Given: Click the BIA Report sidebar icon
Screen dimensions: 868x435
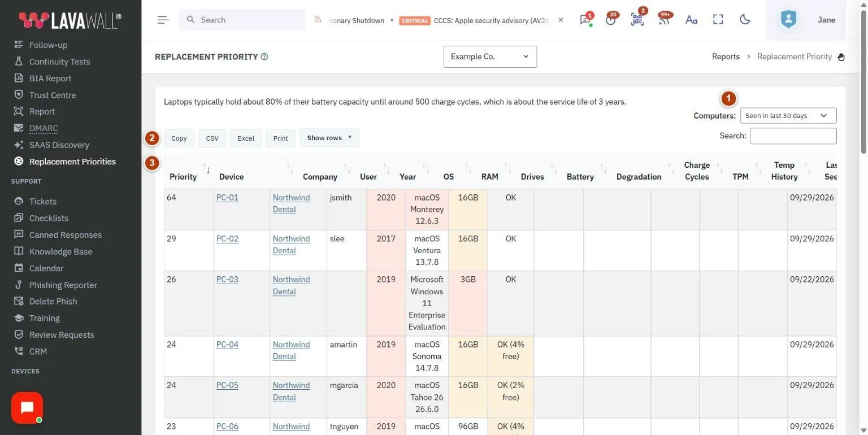Looking at the screenshot, I should tap(19, 78).
